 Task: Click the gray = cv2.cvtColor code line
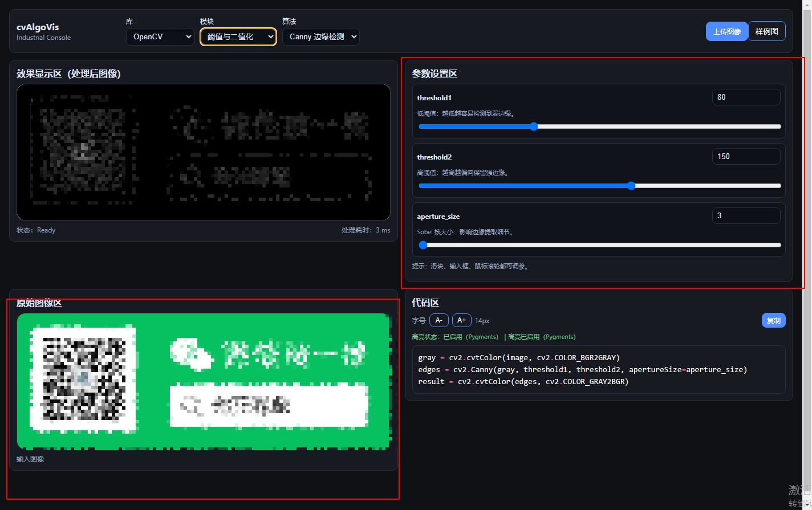click(519, 357)
